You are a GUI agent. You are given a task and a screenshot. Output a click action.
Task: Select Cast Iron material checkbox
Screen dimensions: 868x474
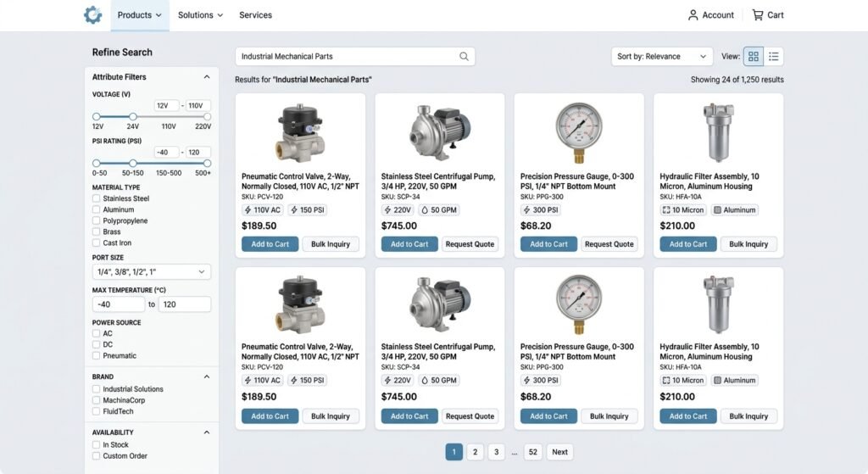coord(97,243)
